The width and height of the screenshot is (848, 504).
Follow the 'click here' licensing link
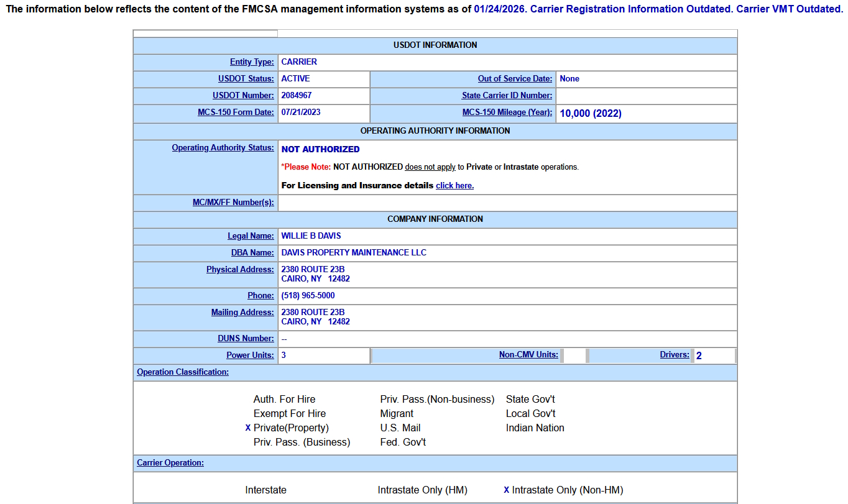pyautogui.click(x=454, y=186)
